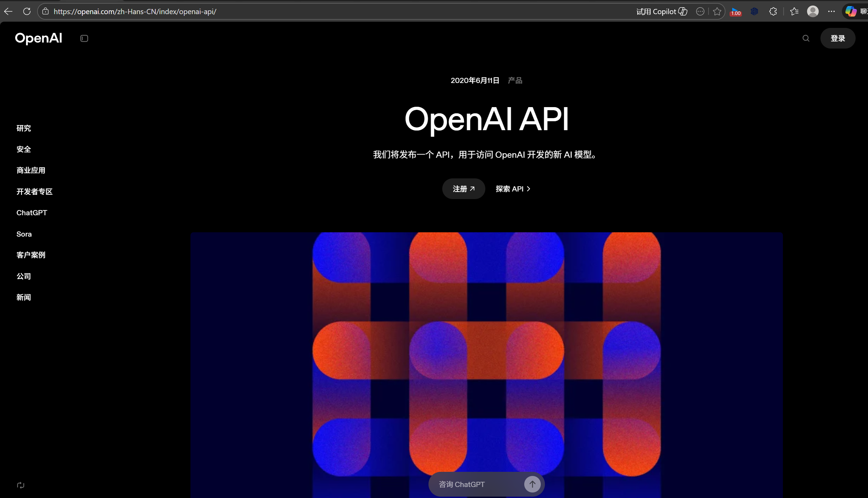
Task: Refresh the page
Action: click(x=27, y=11)
